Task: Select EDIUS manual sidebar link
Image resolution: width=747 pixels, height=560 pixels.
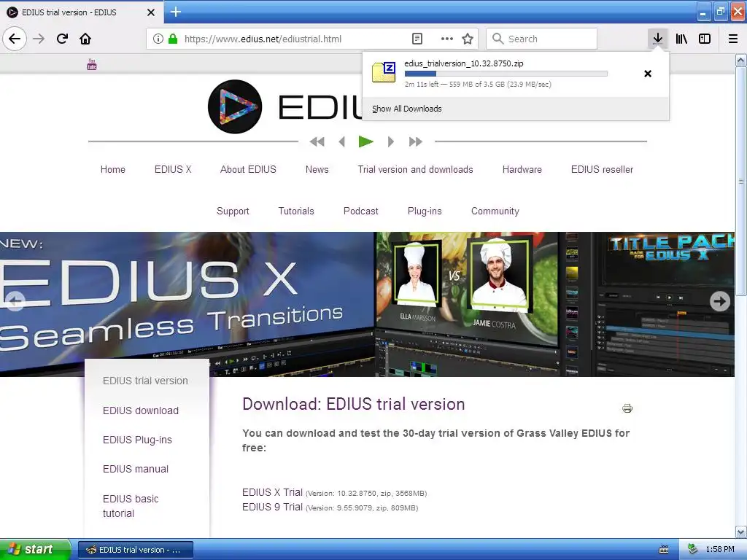Action: pyautogui.click(x=136, y=469)
